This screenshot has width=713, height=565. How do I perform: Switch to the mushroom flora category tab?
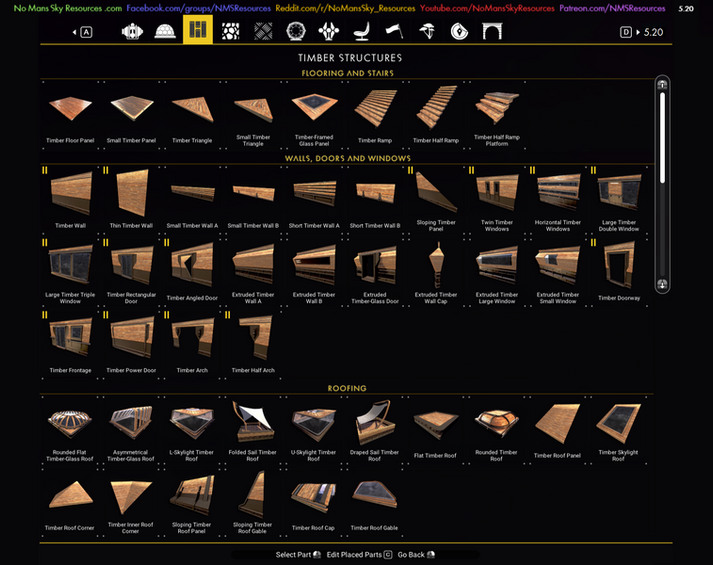[x=427, y=31]
